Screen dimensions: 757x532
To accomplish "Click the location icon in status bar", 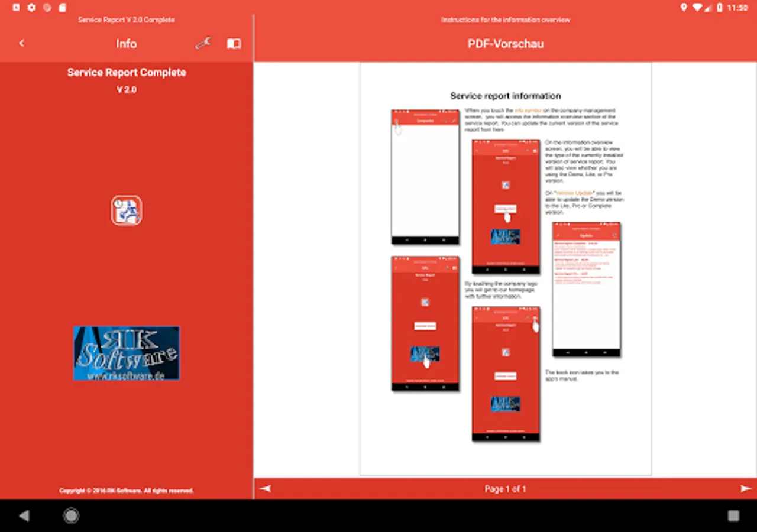I will point(684,8).
